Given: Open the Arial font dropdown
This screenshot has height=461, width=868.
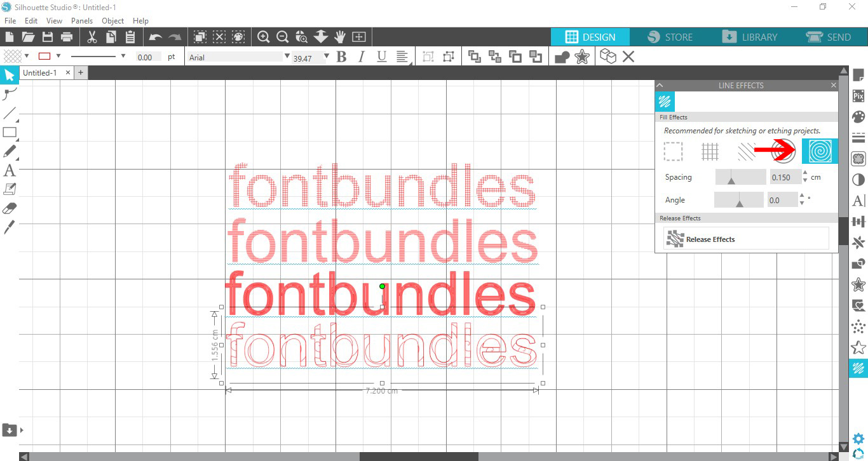Looking at the screenshot, I should (287, 57).
